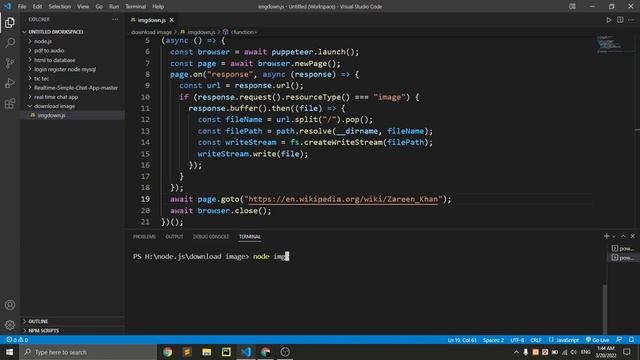
Task: Open editor More Actions ellipsis
Action: (x=631, y=20)
